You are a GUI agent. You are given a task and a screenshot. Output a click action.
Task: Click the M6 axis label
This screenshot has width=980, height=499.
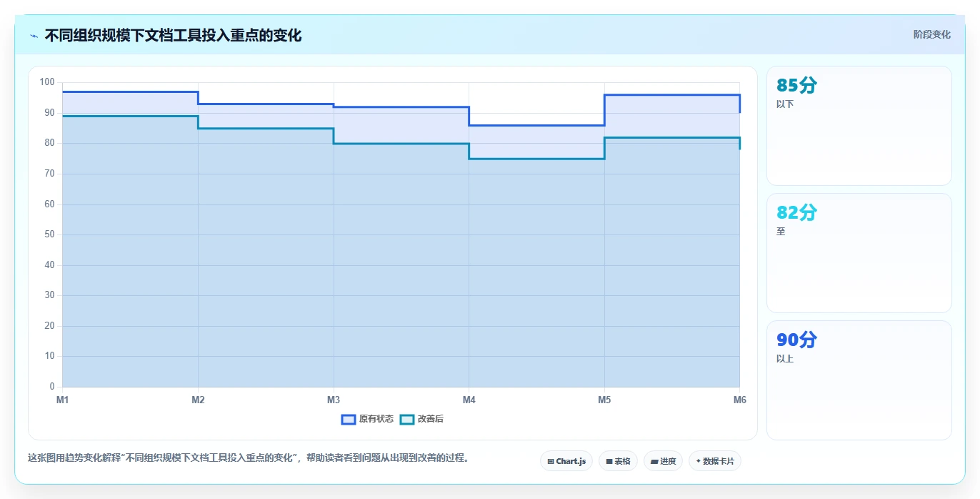click(740, 400)
